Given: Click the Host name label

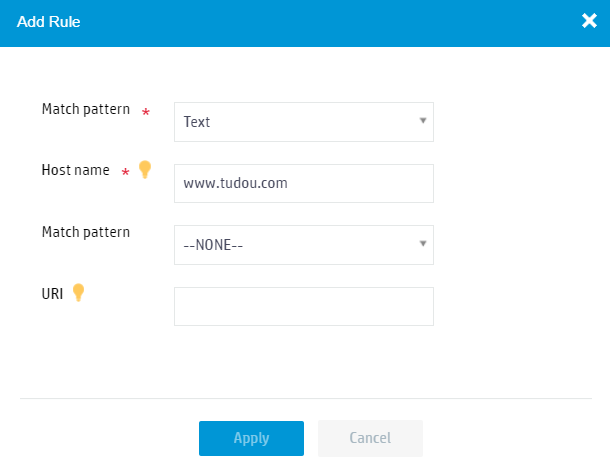Looking at the screenshot, I should [x=75, y=170].
